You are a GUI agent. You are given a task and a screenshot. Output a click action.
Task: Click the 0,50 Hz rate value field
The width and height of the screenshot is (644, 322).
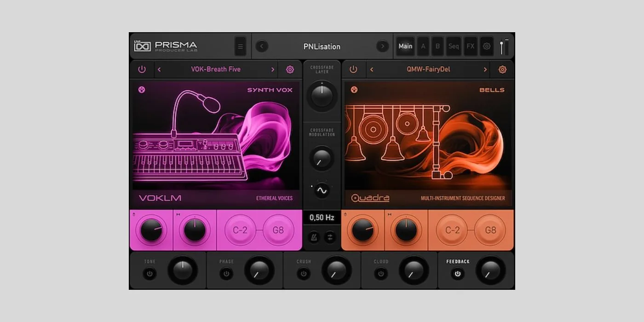[322, 218]
